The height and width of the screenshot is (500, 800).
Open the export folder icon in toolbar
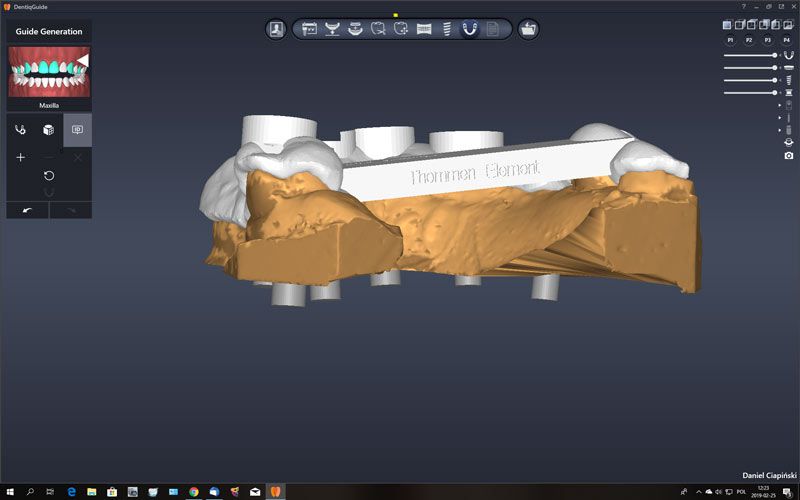tap(528, 29)
